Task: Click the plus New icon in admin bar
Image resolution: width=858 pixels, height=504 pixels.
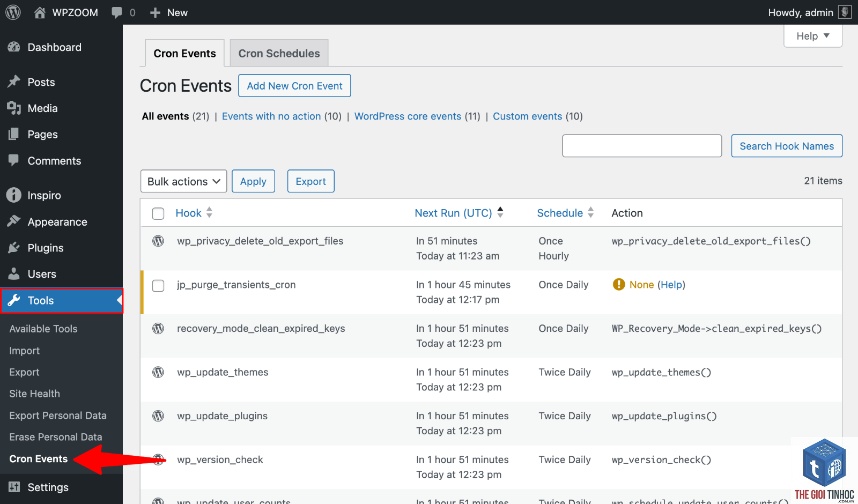Action: (x=155, y=13)
